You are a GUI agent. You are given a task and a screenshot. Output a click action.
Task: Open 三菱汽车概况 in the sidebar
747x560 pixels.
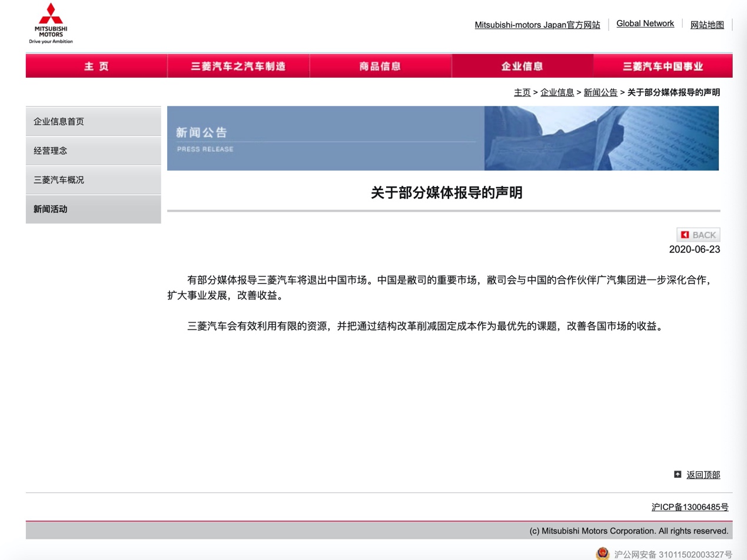coord(94,180)
